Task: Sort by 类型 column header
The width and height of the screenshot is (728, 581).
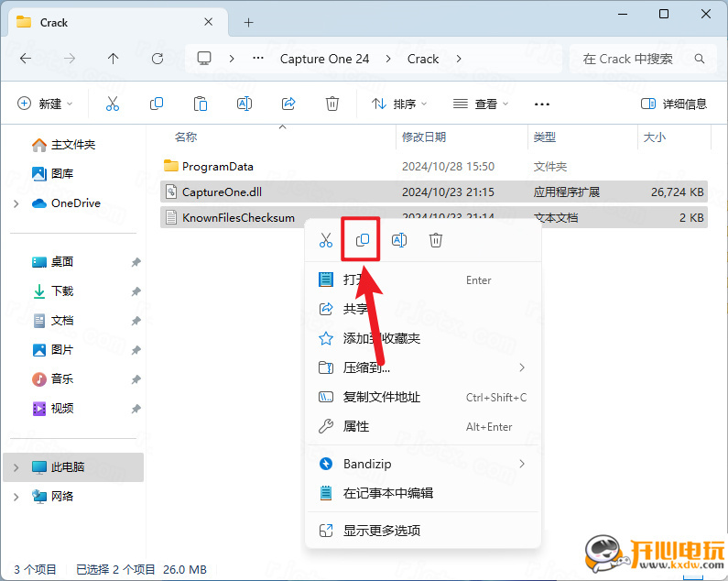Action: click(x=545, y=137)
